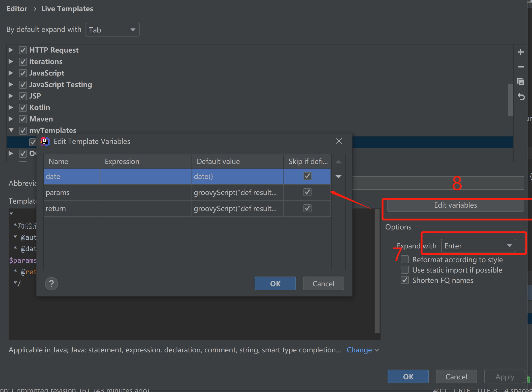Screen dimensions: 532x392
Task: Navigate to the Editor settings breadcrumb
Action: pyautogui.click(x=17, y=9)
